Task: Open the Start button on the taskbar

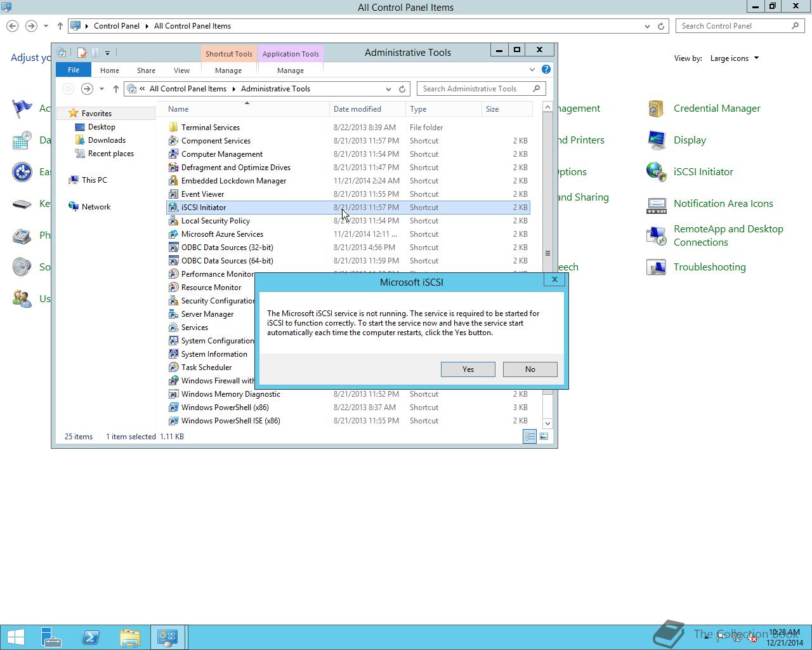Action: point(16,637)
